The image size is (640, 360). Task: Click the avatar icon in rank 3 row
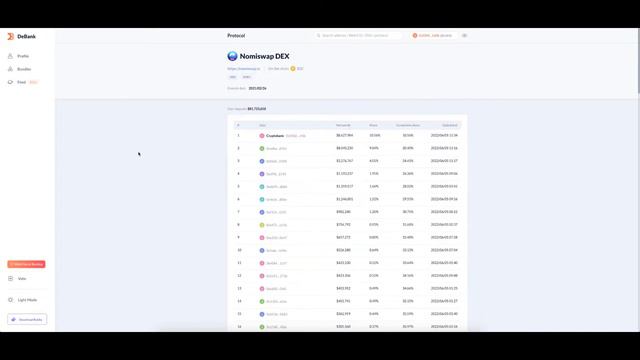click(x=262, y=161)
